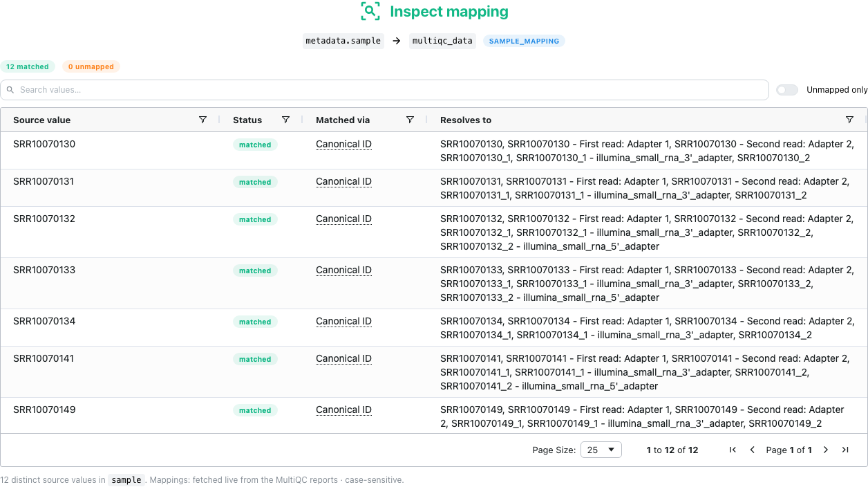Viewport: 868px width, 487px height.
Task: Click the sample code tag in footer
Action: [x=126, y=479]
